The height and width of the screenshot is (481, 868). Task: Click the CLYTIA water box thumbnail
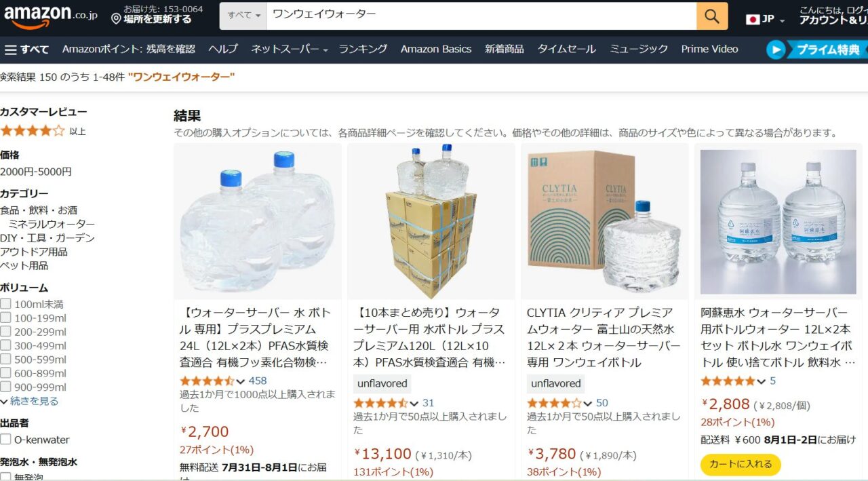[605, 222]
